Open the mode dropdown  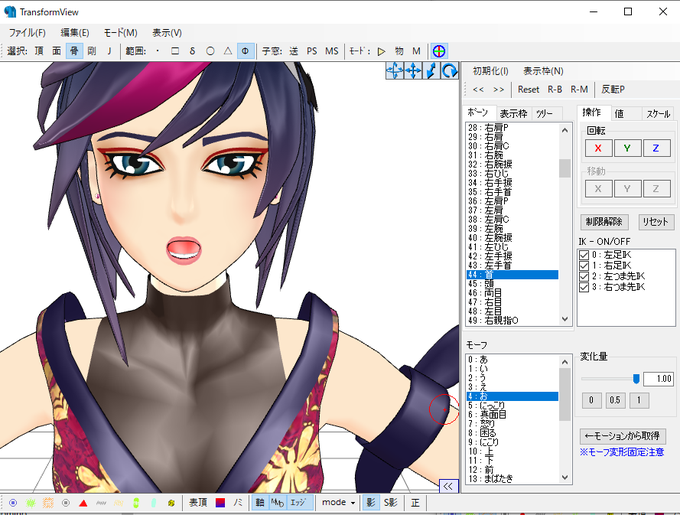click(x=339, y=503)
